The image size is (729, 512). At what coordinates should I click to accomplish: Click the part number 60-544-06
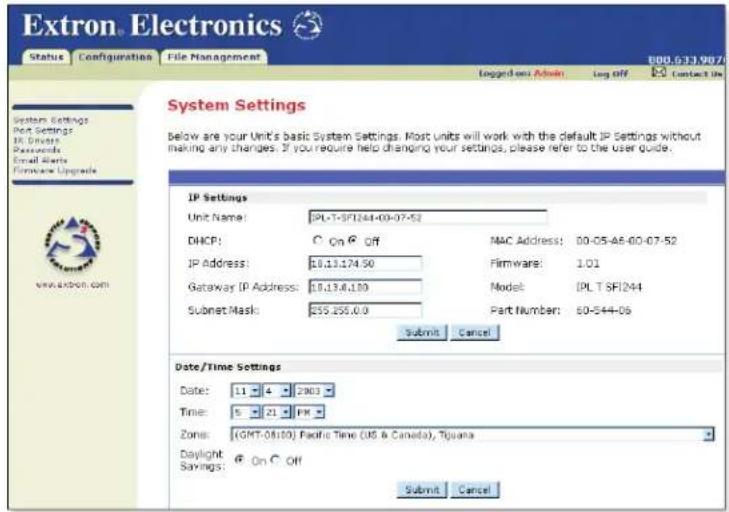[x=603, y=310]
